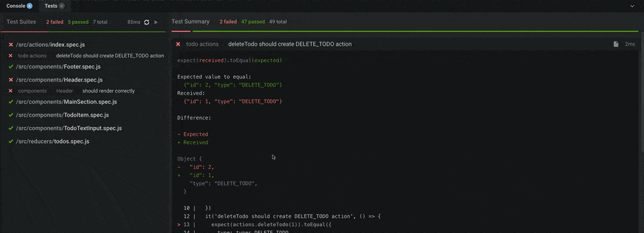Image resolution: width=644 pixels, height=233 pixels.
Task: Click '2 failed' in Test Suites header
Action: (x=54, y=22)
